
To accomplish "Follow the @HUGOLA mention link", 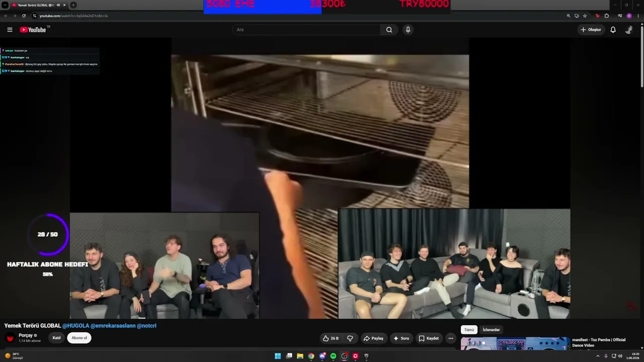I will [x=75, y=326].
